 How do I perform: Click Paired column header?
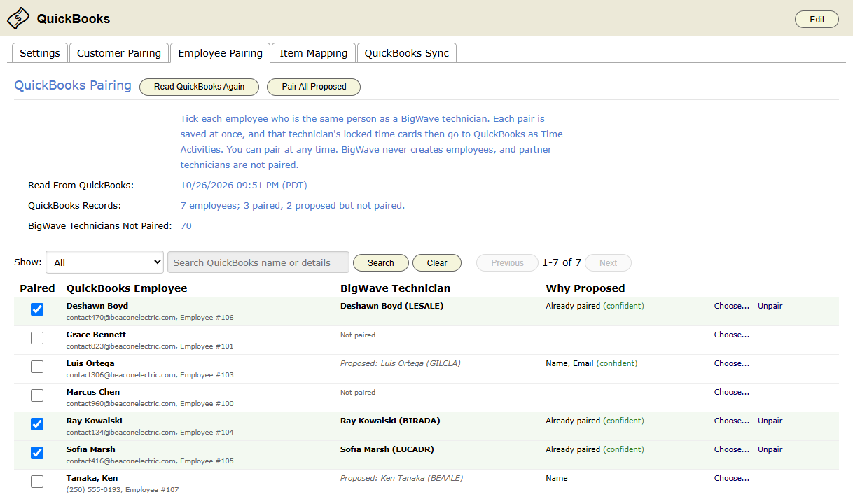tap(37, 288)
